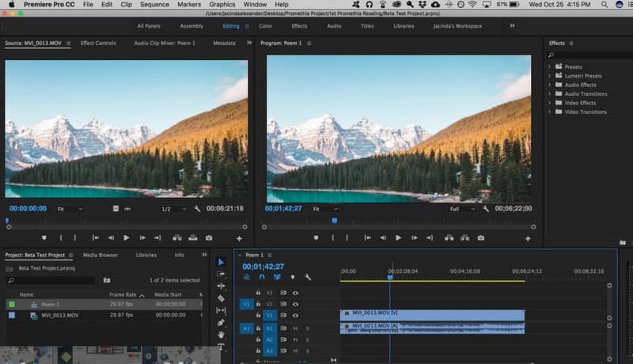Toggle Linked Selection in timeline
Screen dimensions: 633x364
(x=277, y=277)
